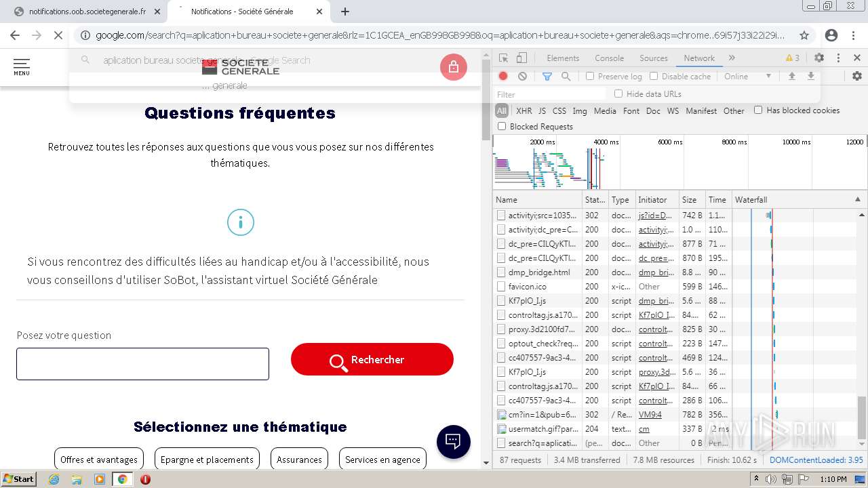Clear the network log

point(522,77)
